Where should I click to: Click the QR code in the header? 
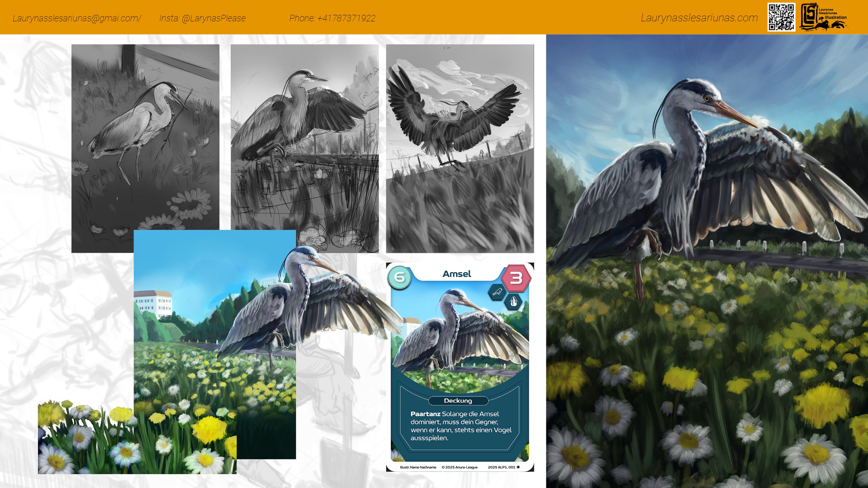click(781, 17)
